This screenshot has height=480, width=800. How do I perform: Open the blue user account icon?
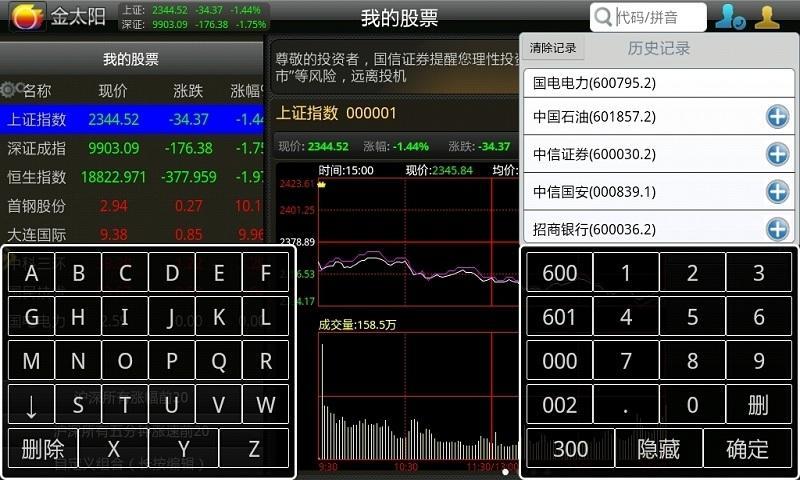pos(730,17)
